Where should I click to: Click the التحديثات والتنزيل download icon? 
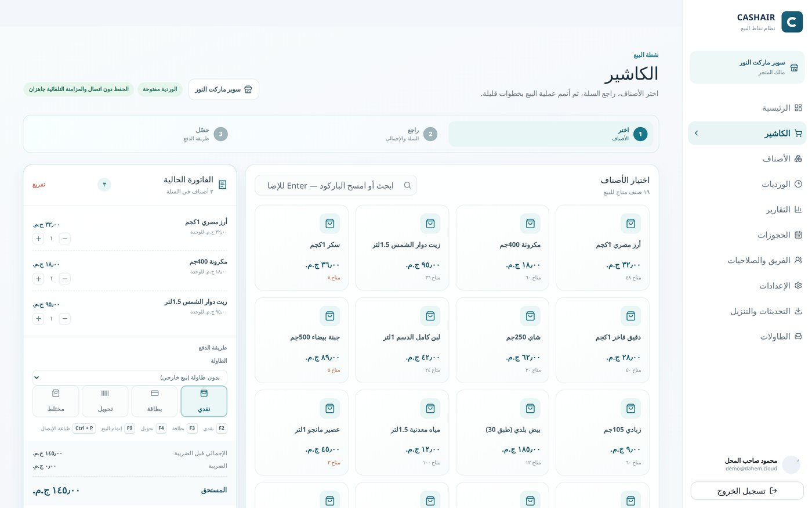pos(798,311)
